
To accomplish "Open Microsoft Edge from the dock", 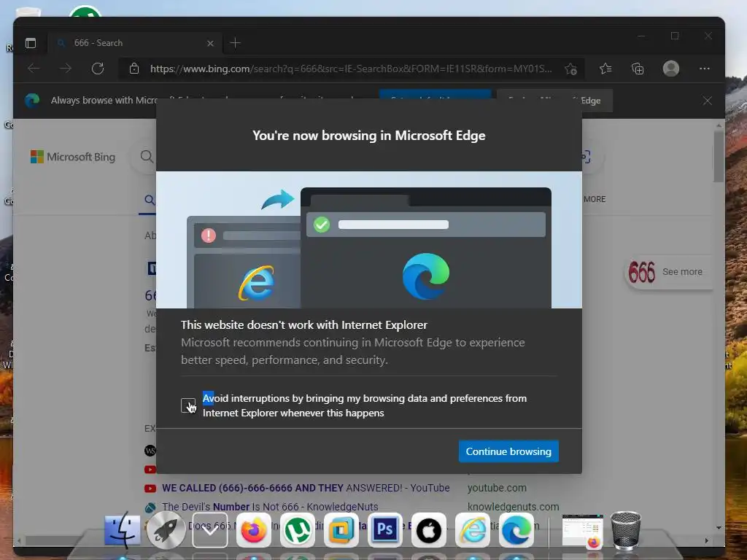I will pyautogui.click(x=516, y=530).
